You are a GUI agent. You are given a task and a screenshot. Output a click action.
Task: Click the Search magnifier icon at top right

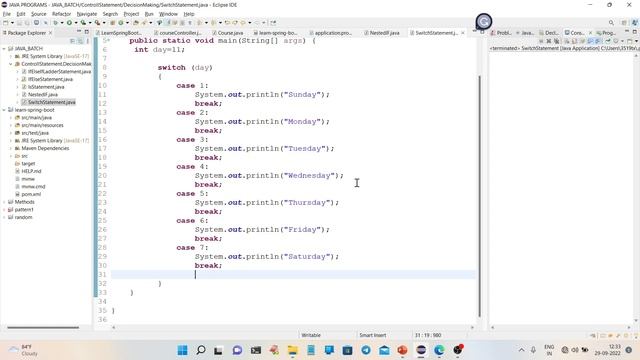coord(611,23)
